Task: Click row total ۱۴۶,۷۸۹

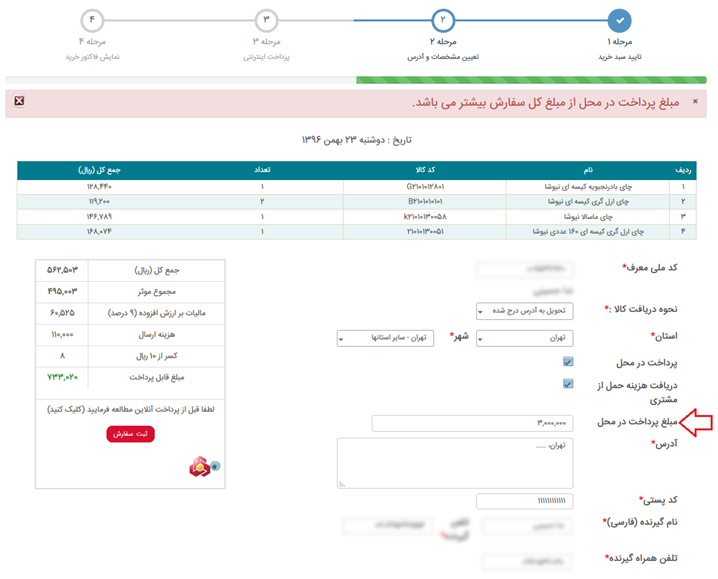Action: [99, 217]
